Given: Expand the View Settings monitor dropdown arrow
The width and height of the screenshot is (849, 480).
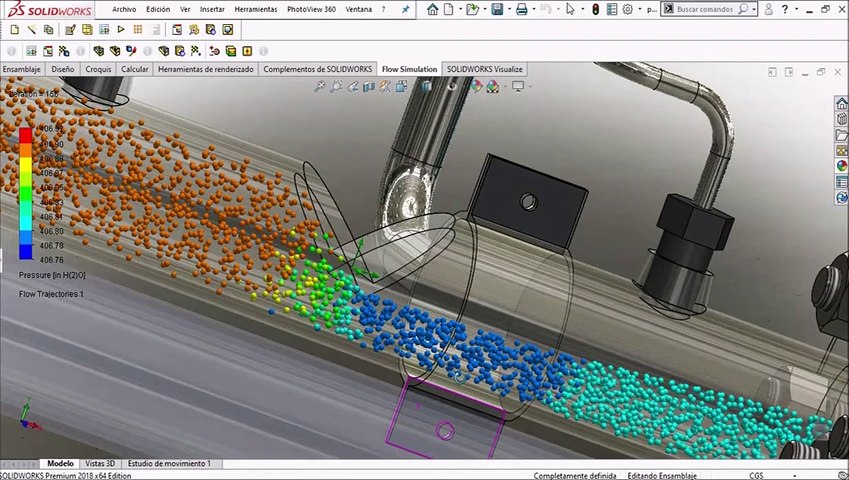Looking at the screenshot, I should [x=529, y=86].
